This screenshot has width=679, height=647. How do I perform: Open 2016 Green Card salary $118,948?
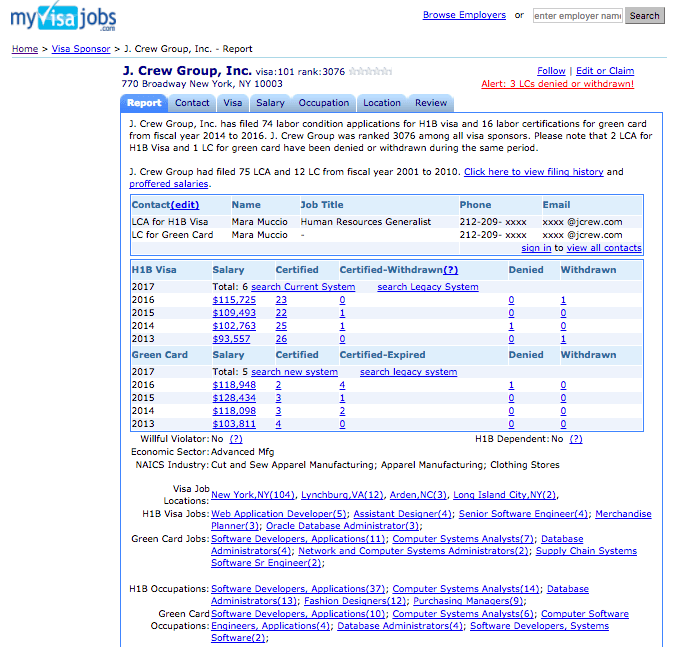[234, 385]
